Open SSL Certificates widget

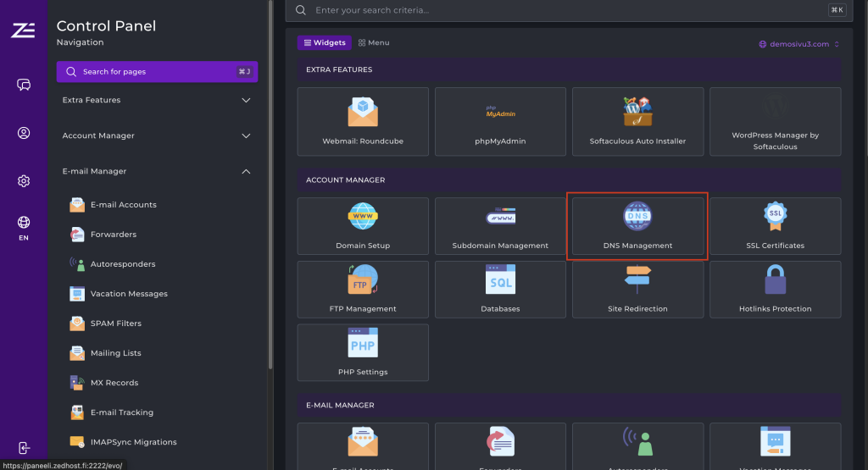pyautogui.click(x=775, y=226)
